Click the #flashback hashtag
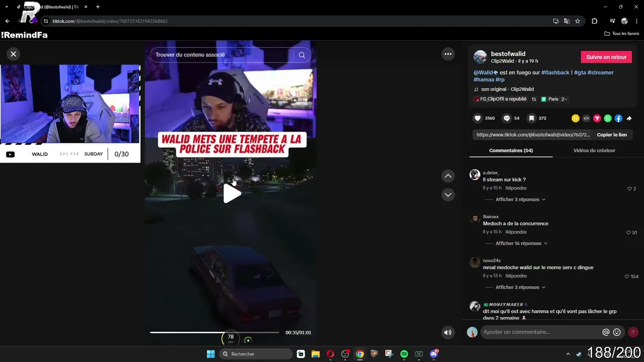 [555, 72]
